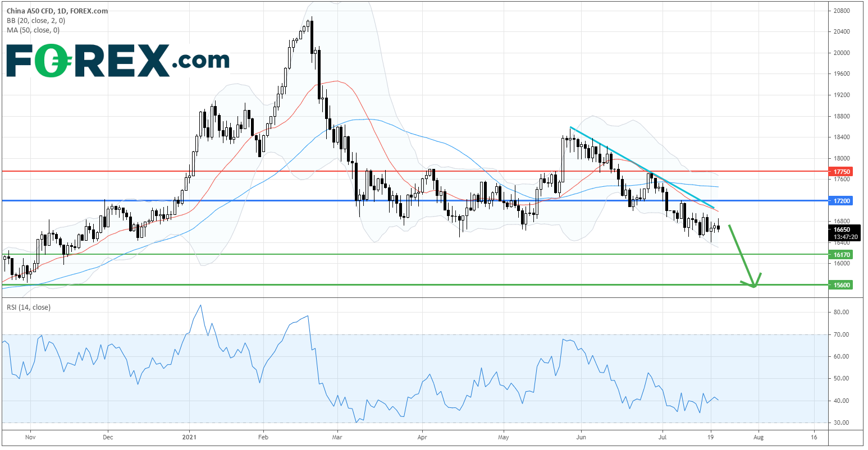This screenshot has height=450, width=868.
Task: Select the cyan descending trendline
Action: 640,166
